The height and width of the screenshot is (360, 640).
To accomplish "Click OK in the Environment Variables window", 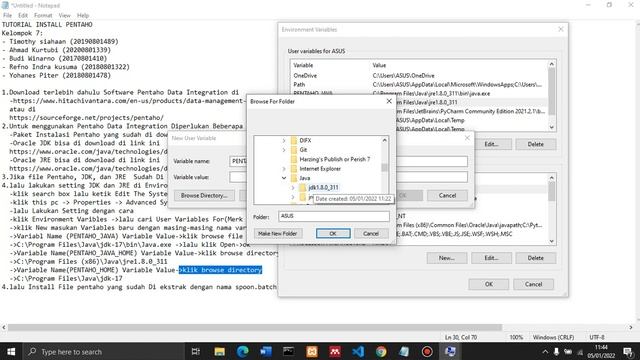I will point(489,284).
